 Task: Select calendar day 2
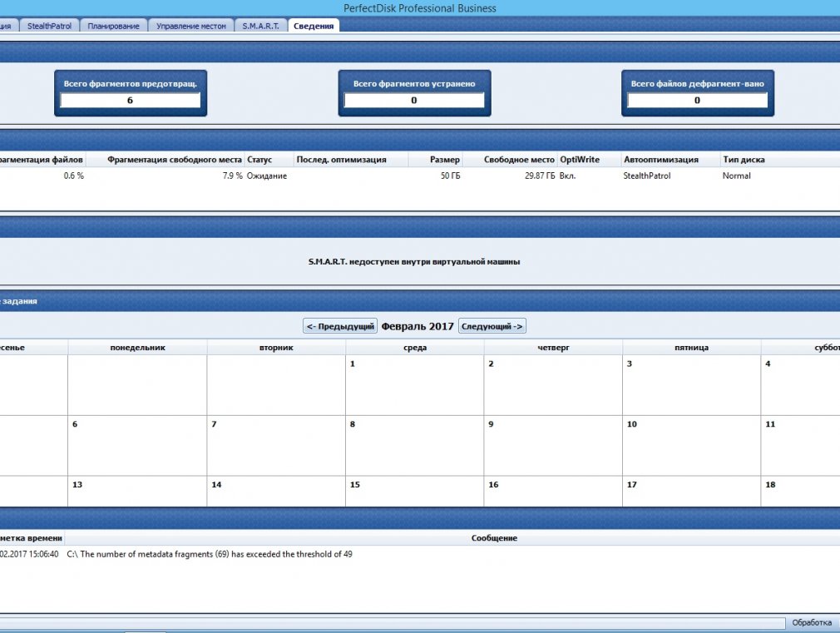tap(553, 385)
